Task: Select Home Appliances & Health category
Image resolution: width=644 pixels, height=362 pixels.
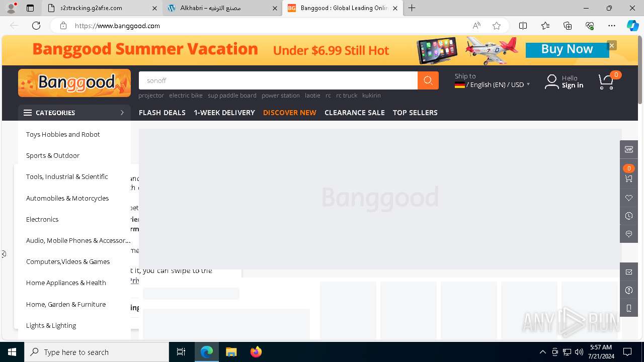Action: (x=66, y=283)
